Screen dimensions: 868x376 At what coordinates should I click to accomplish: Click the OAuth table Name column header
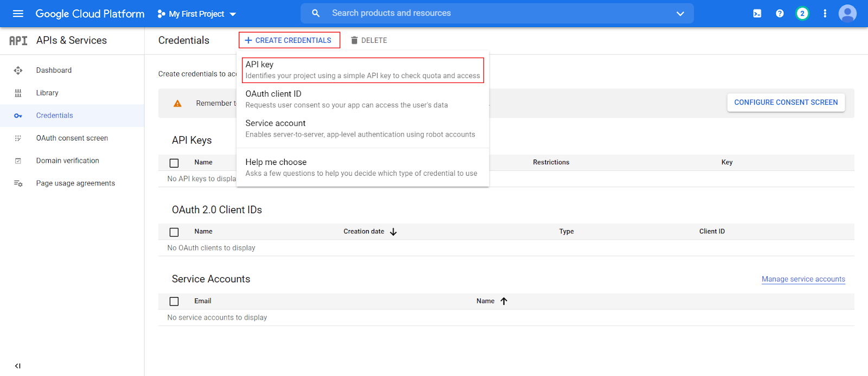[203, 232]
